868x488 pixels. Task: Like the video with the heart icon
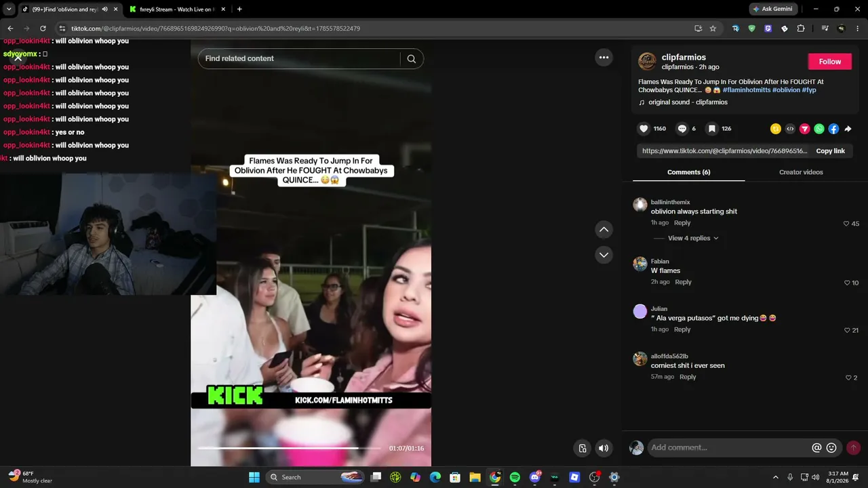[x=644, y=129]
